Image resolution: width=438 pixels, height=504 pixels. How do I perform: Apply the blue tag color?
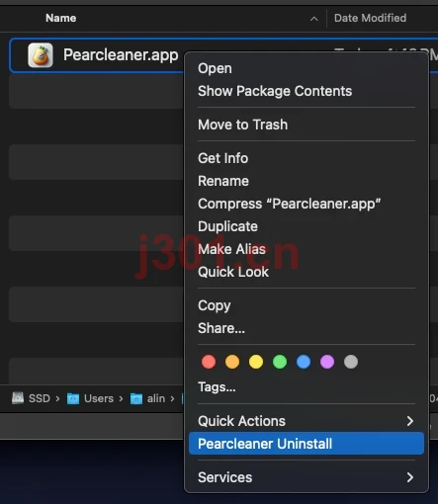[x=304, y=362]
